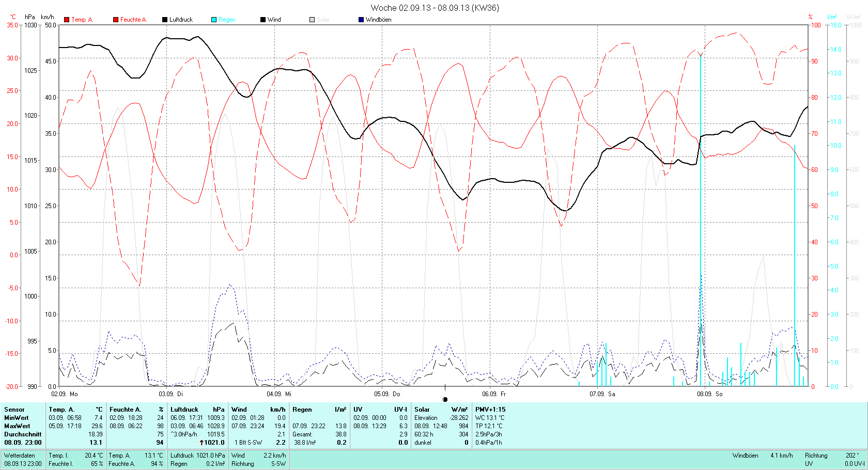
Task: Click the '08.09. So' date label
Action: click(710, 394)
